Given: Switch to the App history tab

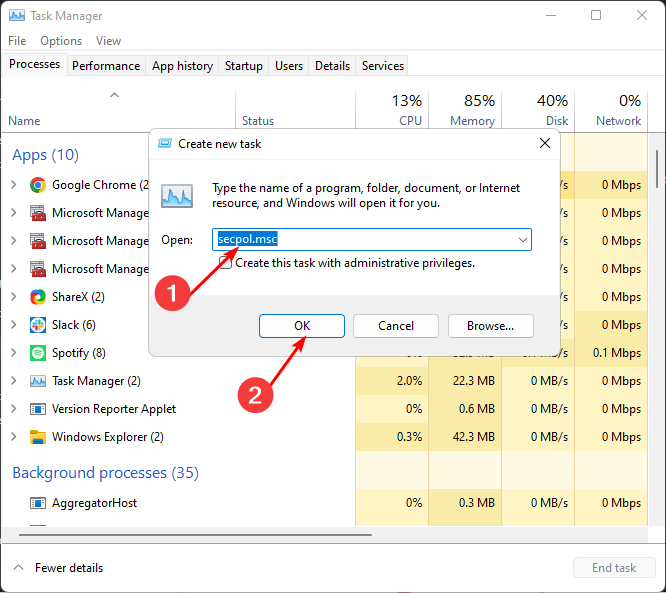Looking at the screenshot, I should pyautogui.click(x=182, y=66).
